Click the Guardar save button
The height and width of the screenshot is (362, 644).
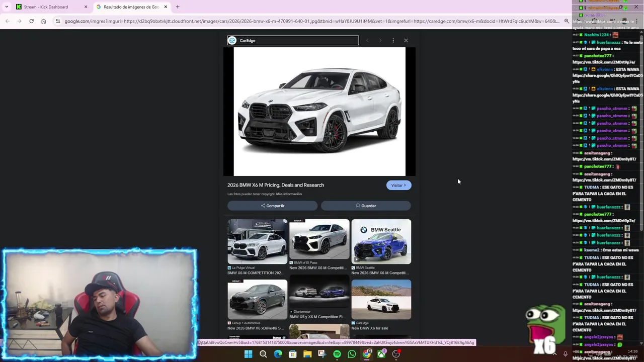pos(366,206)
